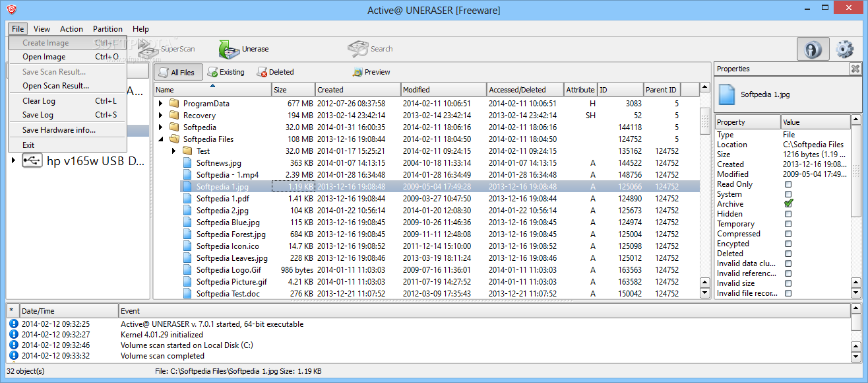Click info icon beside 'Kernel 4.01.29 initialized'

[x=13, y=334]
